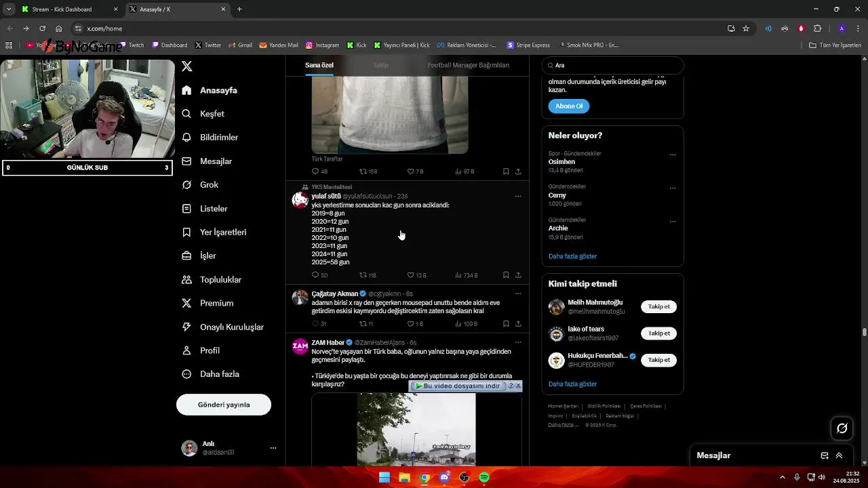Open Grok from the sidebar
The height and width of the screenshot is (488, 868).
(x=200, y=185)
